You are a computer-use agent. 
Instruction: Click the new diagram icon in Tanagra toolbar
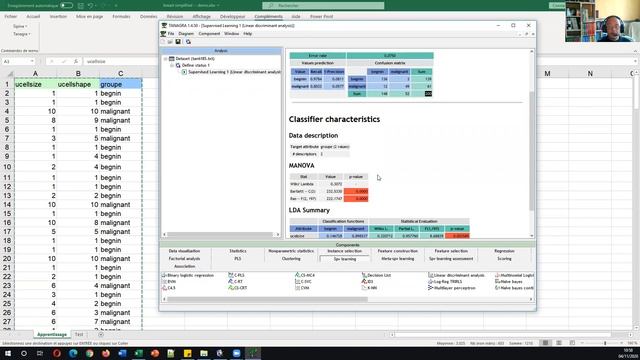[x=163, y=42]
